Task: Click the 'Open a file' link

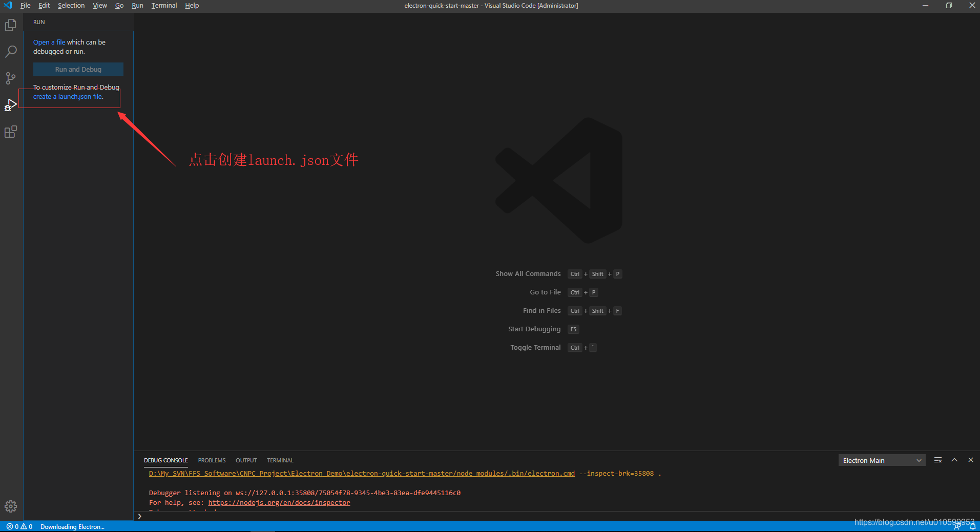Action: tap(49, 42)
